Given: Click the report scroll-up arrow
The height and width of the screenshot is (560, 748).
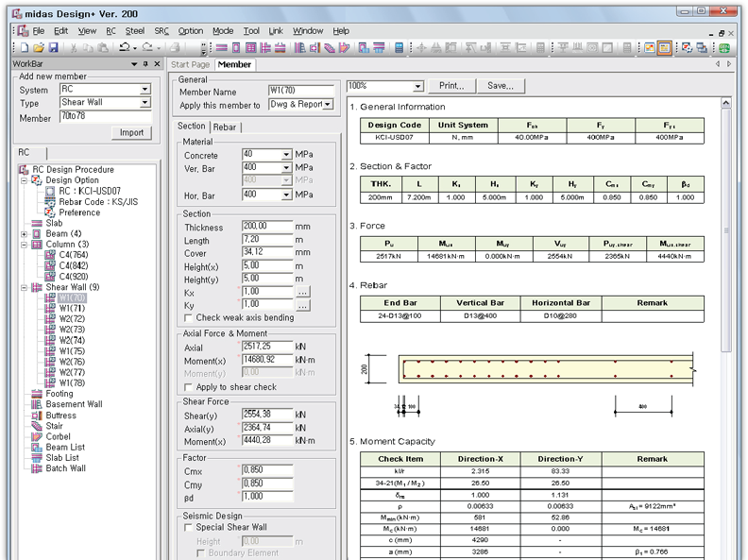Looking at the screenshot, I should [x=726, y=103].
